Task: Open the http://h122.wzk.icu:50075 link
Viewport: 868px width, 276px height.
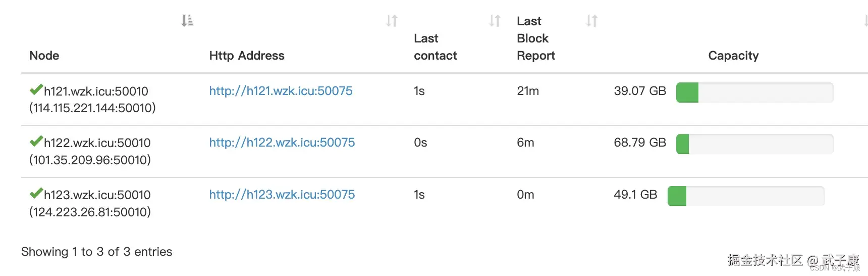Action: click(x=282, y=143)
